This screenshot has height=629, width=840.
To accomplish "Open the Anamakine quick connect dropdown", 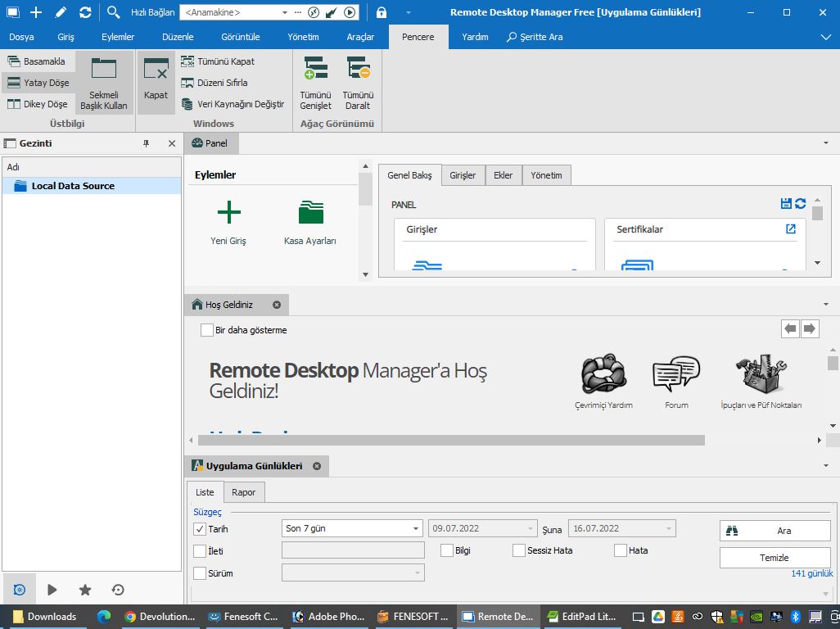I will 284,12.
